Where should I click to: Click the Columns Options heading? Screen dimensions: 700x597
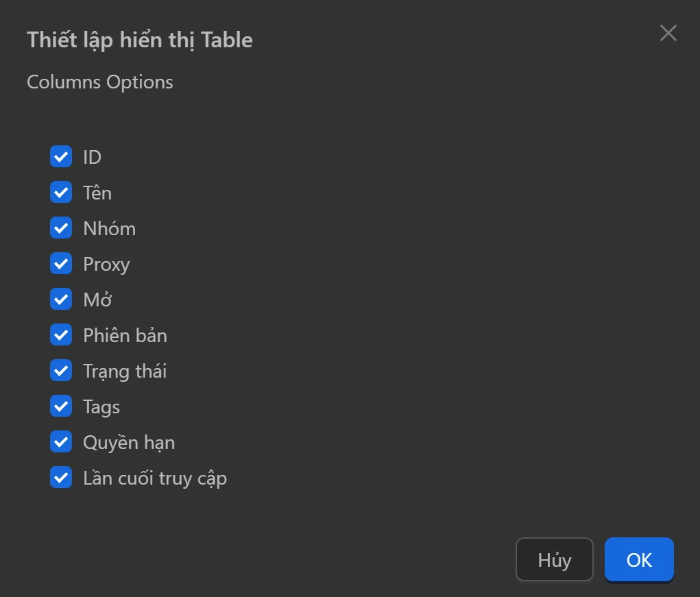pyautogui.click(x=99, y=82)
